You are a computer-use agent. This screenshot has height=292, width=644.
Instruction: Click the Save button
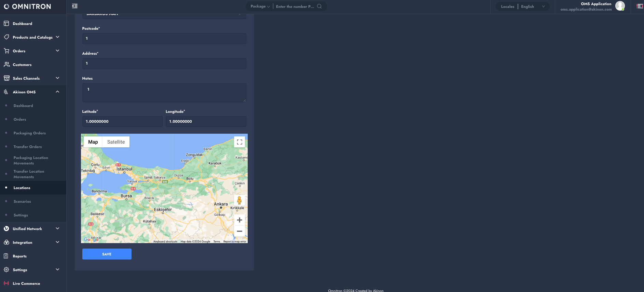(107, 254)
